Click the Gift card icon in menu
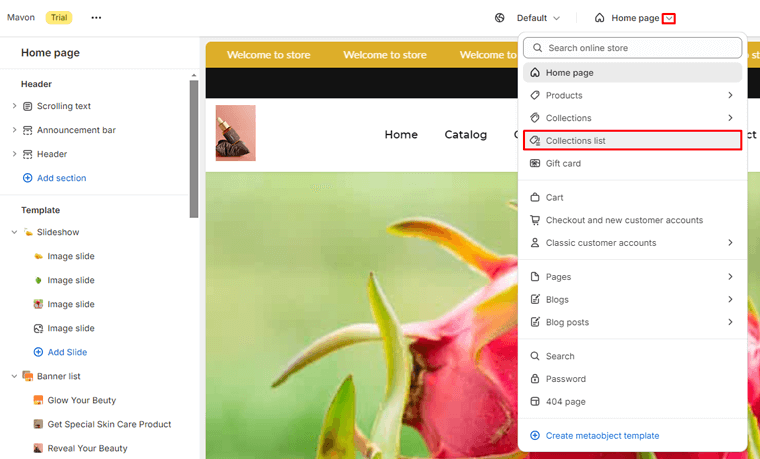This screenshot has height=459, width=760. (535, 163)
